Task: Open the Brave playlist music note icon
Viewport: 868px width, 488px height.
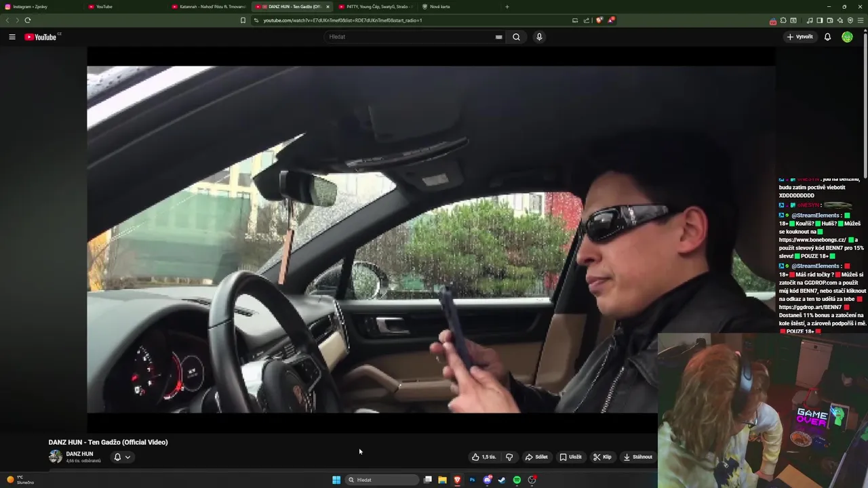Action: tap(810, 20)
